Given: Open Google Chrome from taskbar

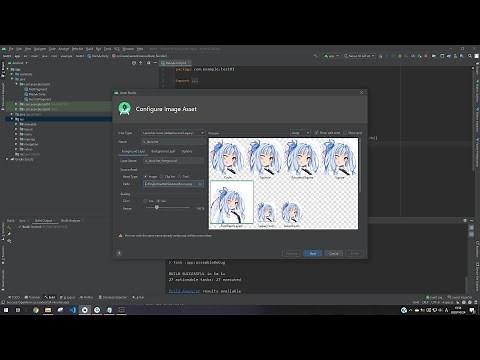Looking at the screenshot, I should coord(36,310).
